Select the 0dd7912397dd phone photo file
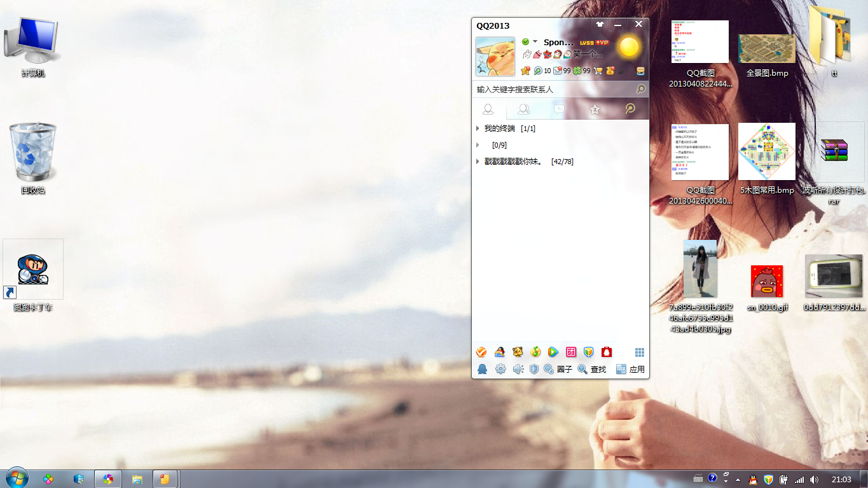The image size is (868, 488). pos(834,283)
